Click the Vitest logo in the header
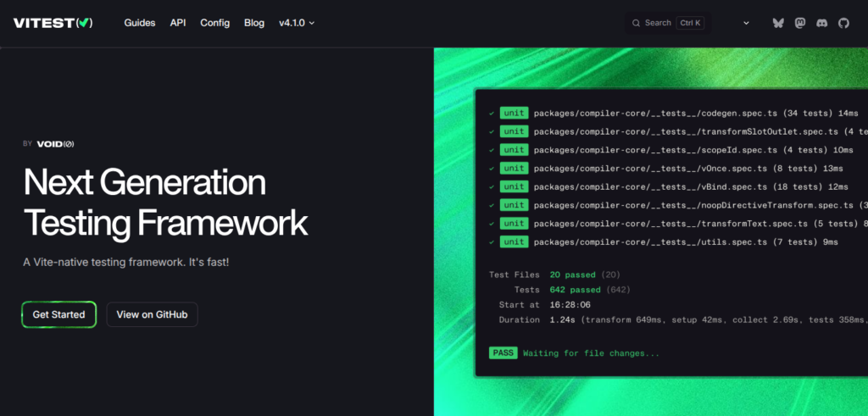 click(53, 23)
